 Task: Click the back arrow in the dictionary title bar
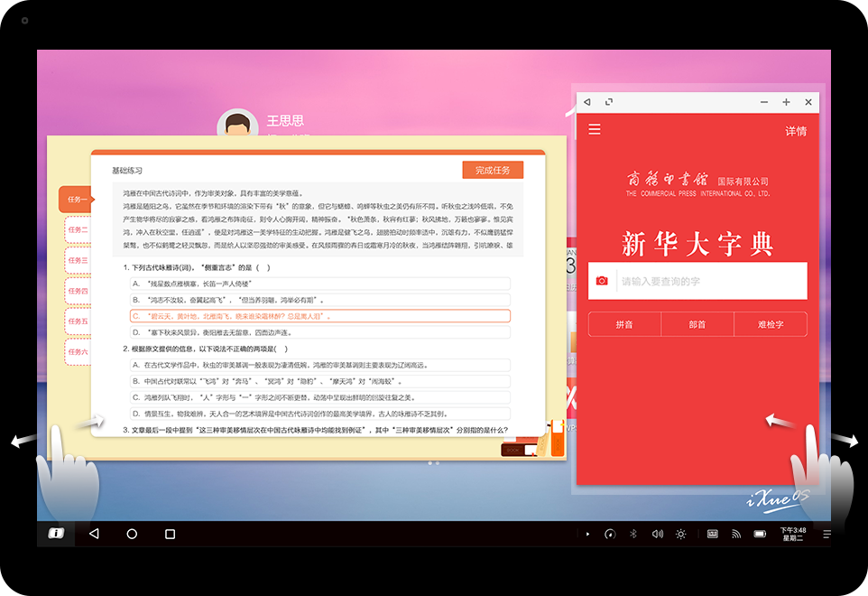point(587,102)
